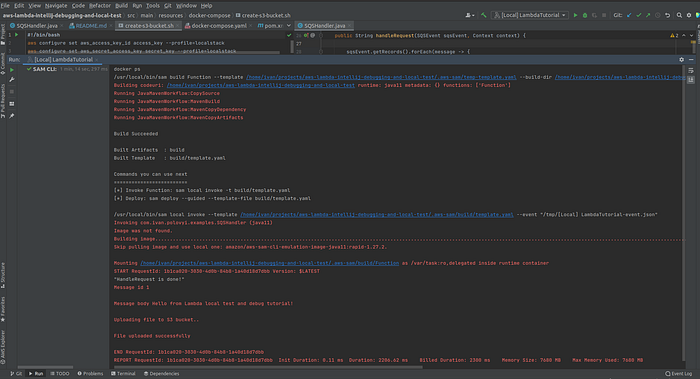
Task: Click the green Git Commit checkmark
Action: [x=639, y=15]
